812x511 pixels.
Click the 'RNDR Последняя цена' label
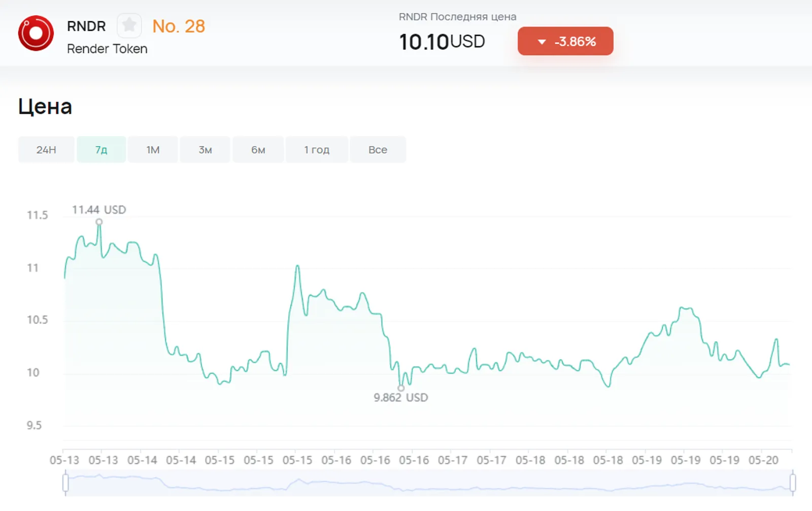pyautogui.click(x=458, y=17)
